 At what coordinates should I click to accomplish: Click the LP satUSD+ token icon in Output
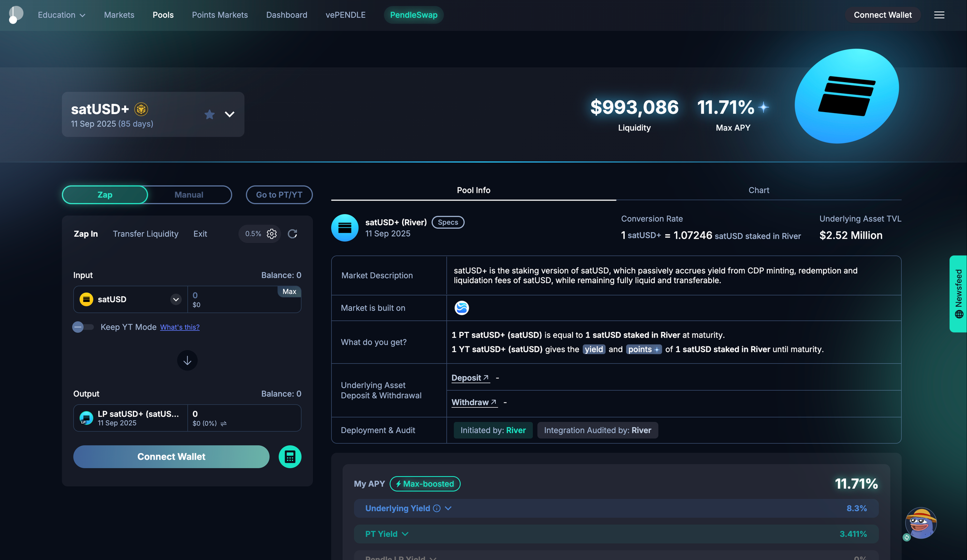tap(86, 418)
